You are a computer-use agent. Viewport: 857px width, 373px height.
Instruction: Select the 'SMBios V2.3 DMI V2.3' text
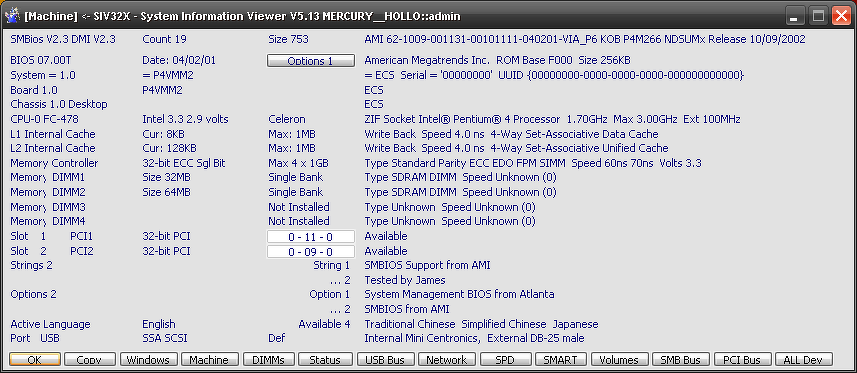(x=63, y=39)
